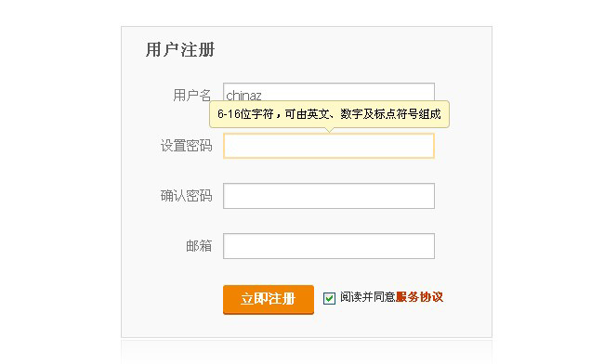This screenshot has width=604, height=364.
Task: Click the yellow password hint tooltip
Action: pos(329,114)
